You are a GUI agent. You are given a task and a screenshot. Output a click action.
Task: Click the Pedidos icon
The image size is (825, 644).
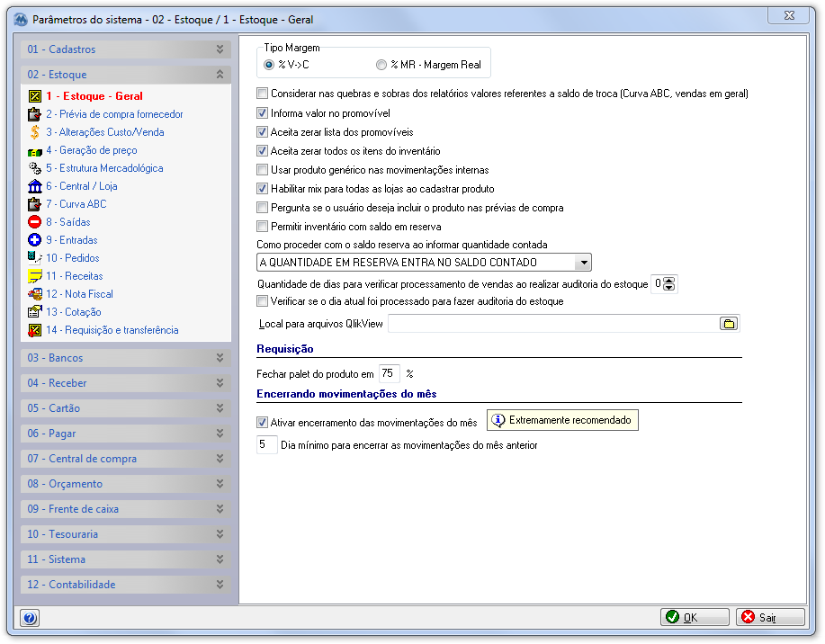(x=35, y=258)
